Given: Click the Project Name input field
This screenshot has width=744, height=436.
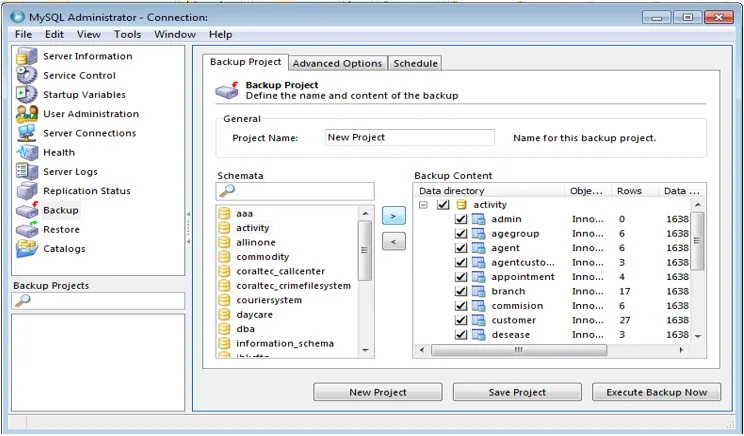Looking at the screenshot, I should (409, 138).
